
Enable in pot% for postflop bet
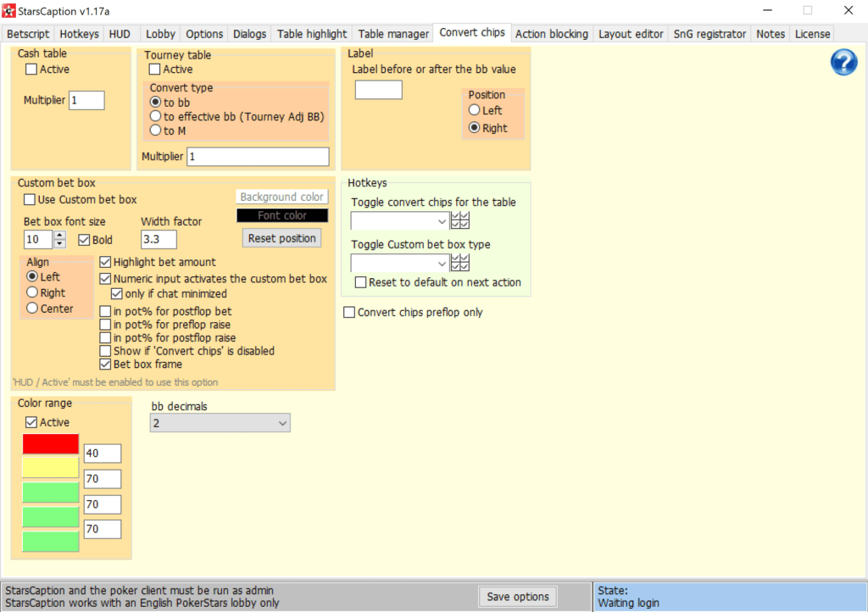tap(105, 312)
